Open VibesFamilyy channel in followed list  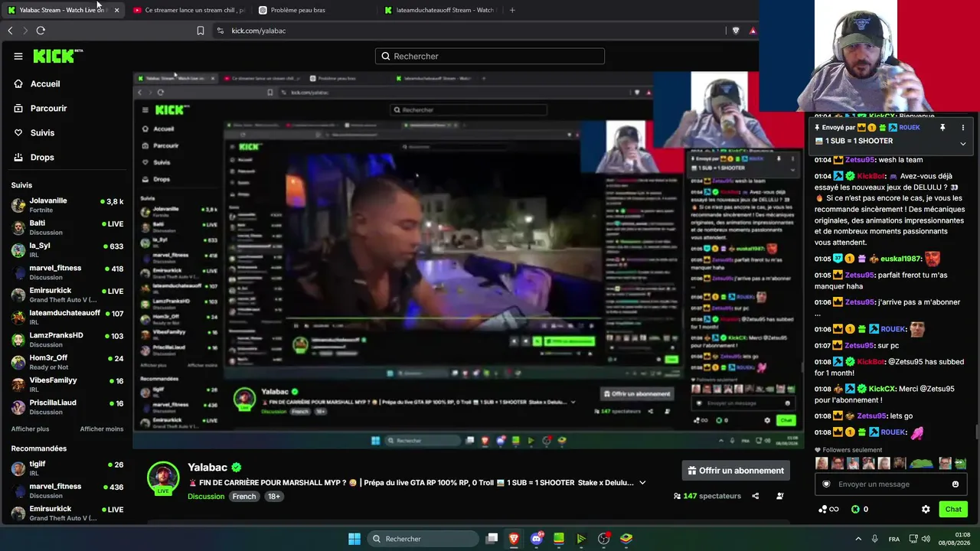[67, 384]
